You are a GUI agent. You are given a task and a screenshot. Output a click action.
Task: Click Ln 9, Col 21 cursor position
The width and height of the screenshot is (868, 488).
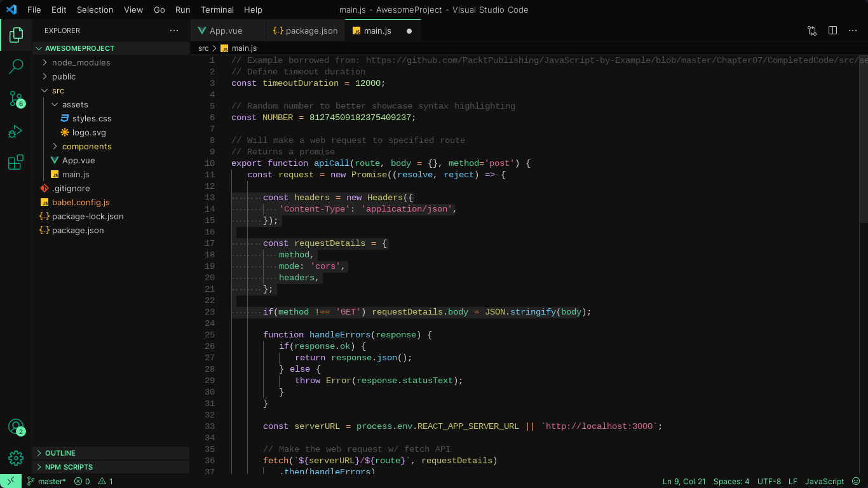click(684, 482)
